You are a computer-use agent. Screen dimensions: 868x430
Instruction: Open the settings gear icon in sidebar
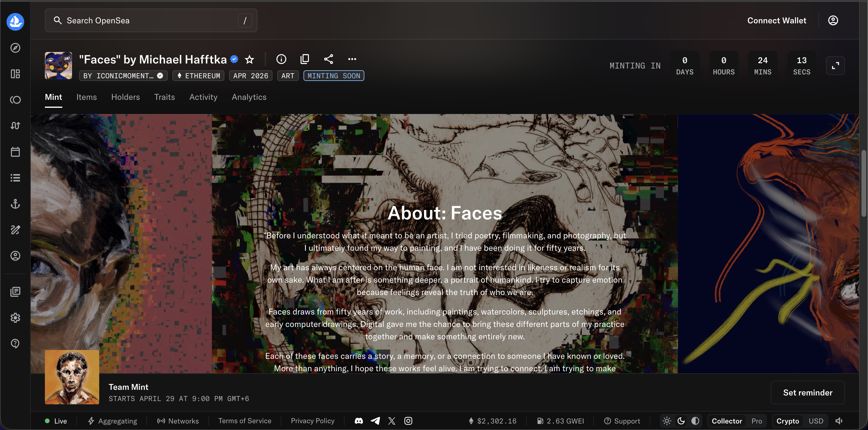tap(15, 317)
